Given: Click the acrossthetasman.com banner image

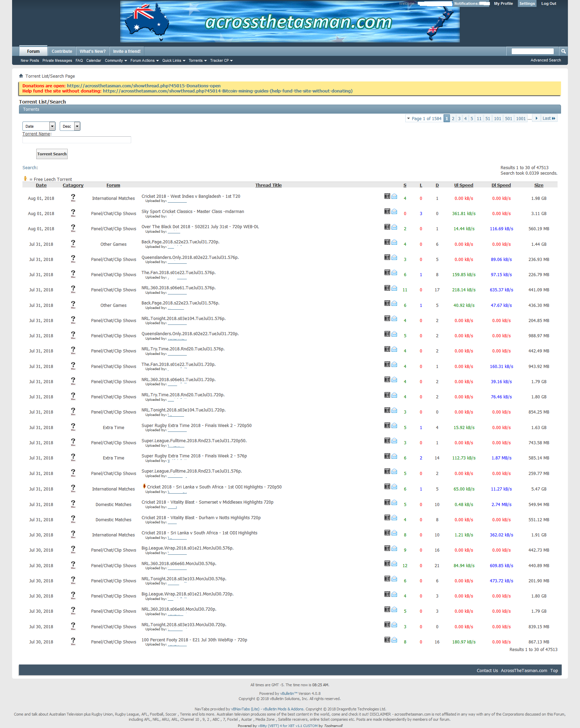Looking at the screenshot, I should click(x=290, y=21).
